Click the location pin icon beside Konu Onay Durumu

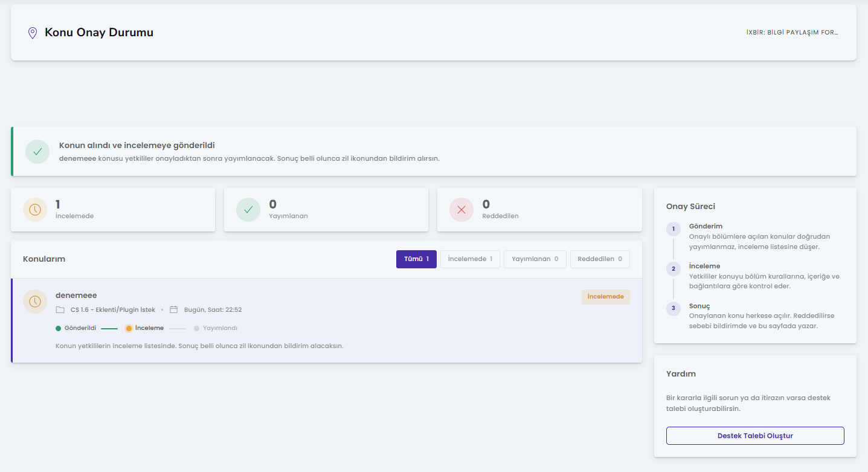pos(33,33)
